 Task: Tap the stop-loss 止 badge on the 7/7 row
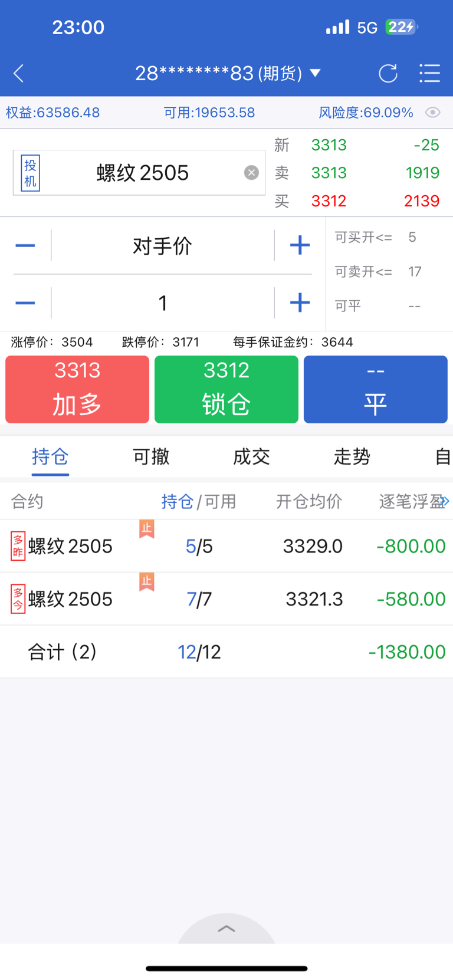click(x=147, y=581)
